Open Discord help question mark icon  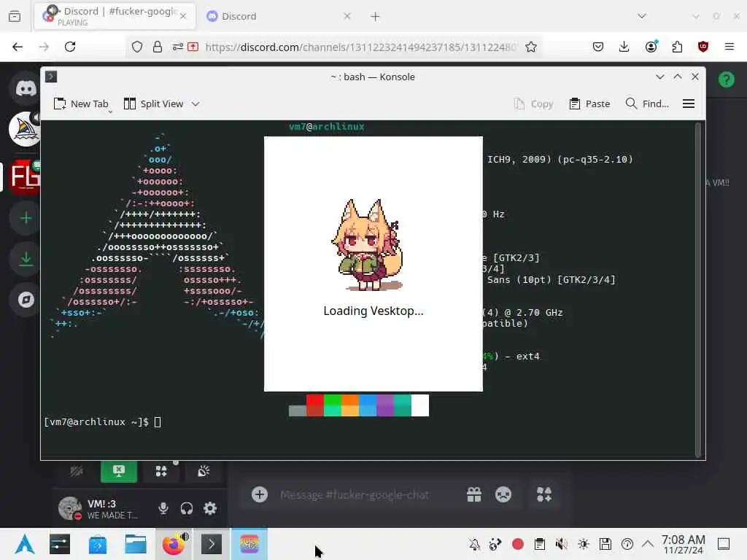coord(726,79)
